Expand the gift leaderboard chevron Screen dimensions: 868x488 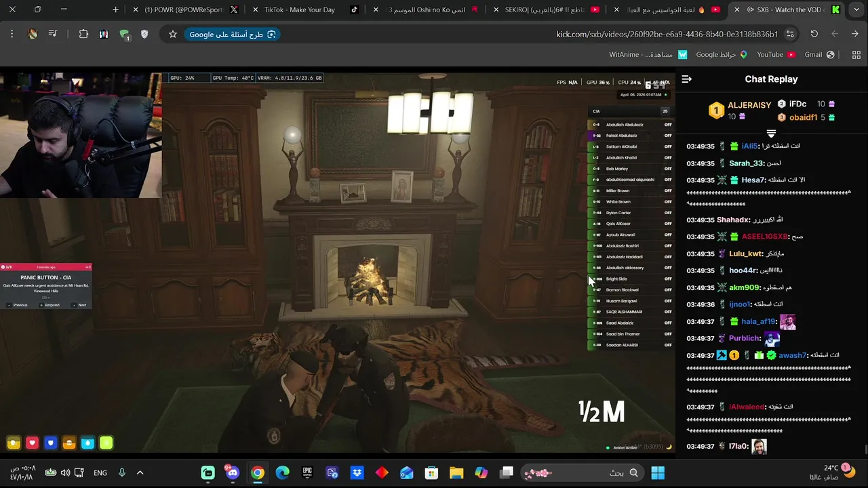coord(771,134)
